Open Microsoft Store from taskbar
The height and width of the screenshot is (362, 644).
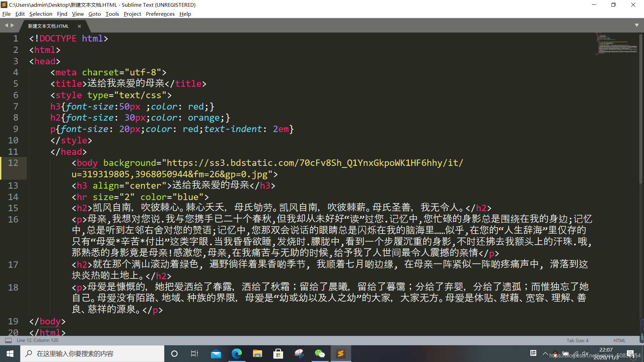(x=278, y=354)
